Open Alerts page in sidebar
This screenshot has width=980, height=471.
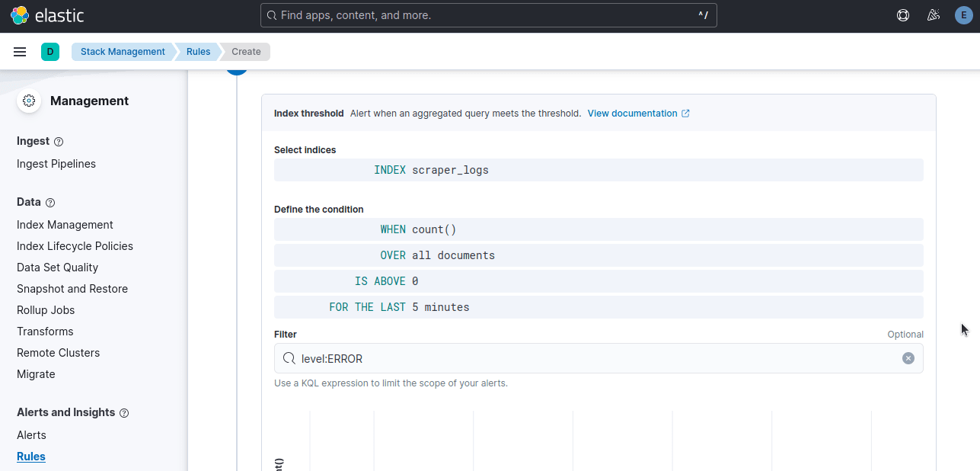31,435
